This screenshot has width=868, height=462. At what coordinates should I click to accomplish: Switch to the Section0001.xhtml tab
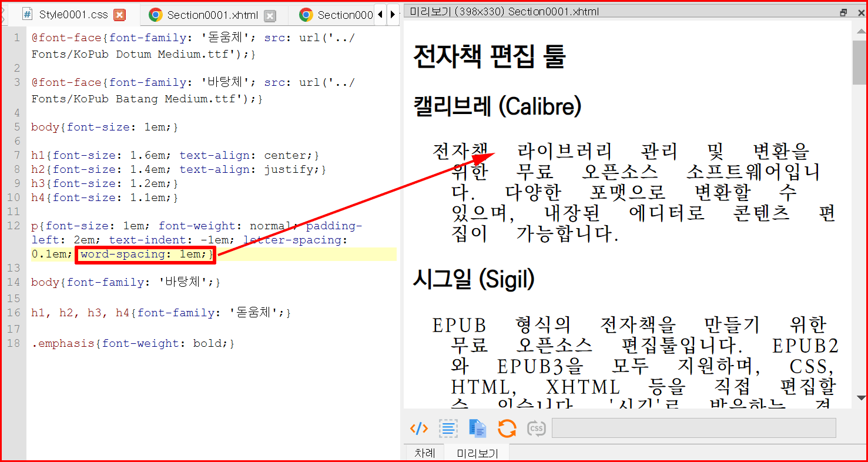pos(213,15)
